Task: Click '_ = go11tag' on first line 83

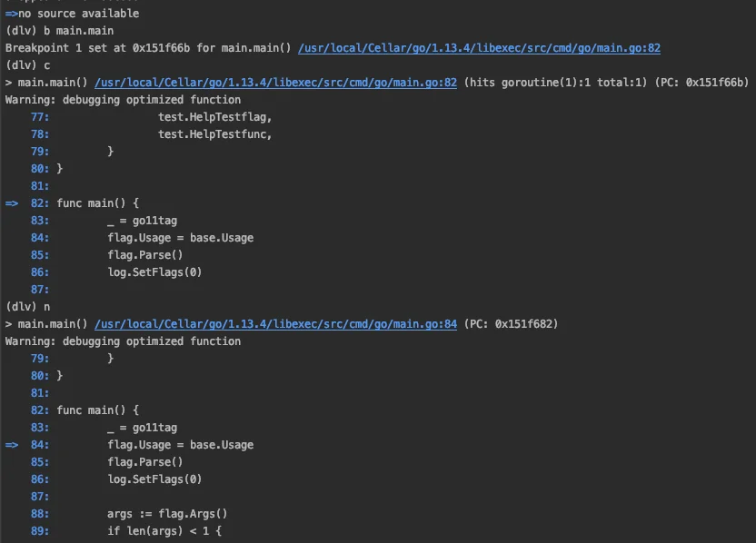Action: [143, 222]
